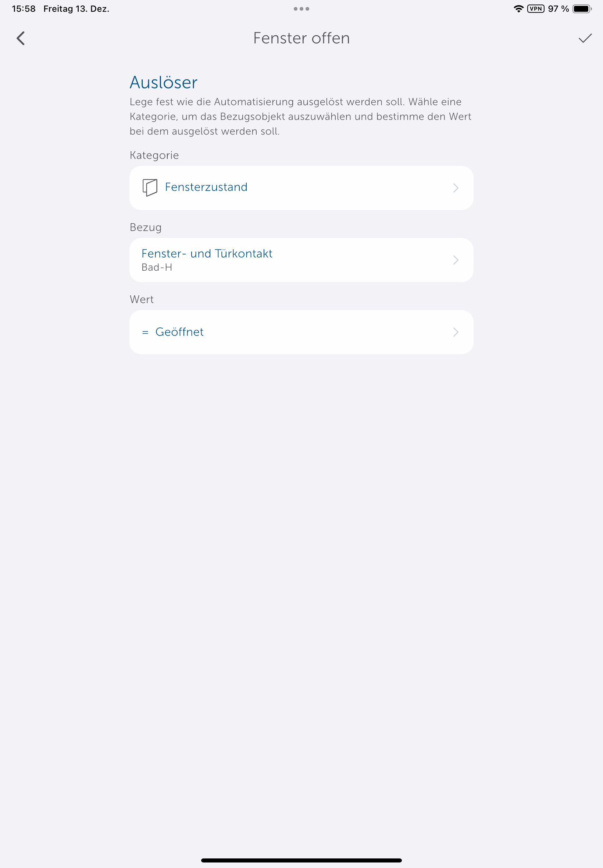Go back using the left arrow
The height and width of the screenshot is (868, 603).
point(21,38)
